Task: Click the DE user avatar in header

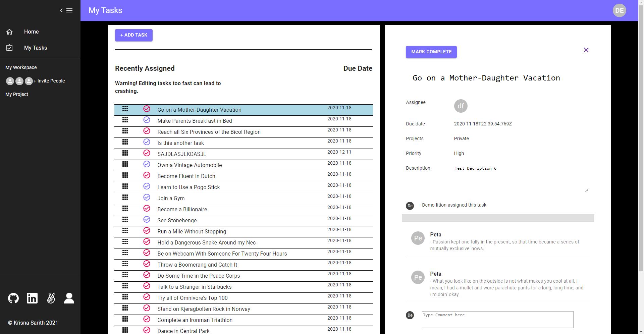Action: click(619, 10)
